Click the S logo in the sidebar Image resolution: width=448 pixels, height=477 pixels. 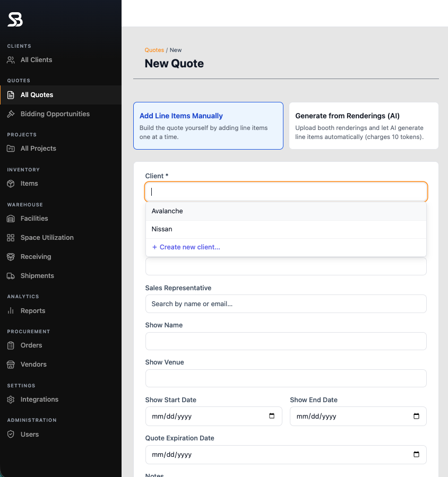coord(15,20)
